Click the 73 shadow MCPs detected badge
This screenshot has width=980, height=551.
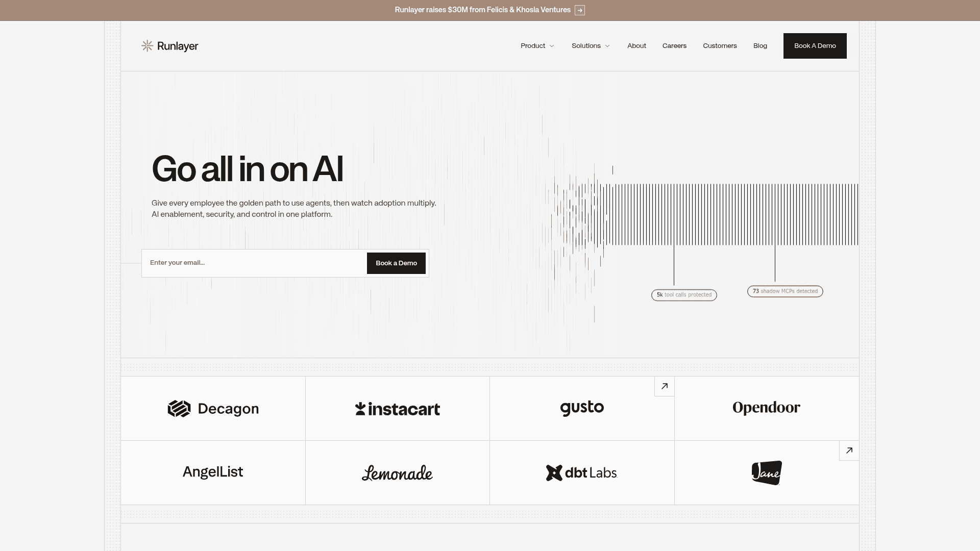coord(785,291)
